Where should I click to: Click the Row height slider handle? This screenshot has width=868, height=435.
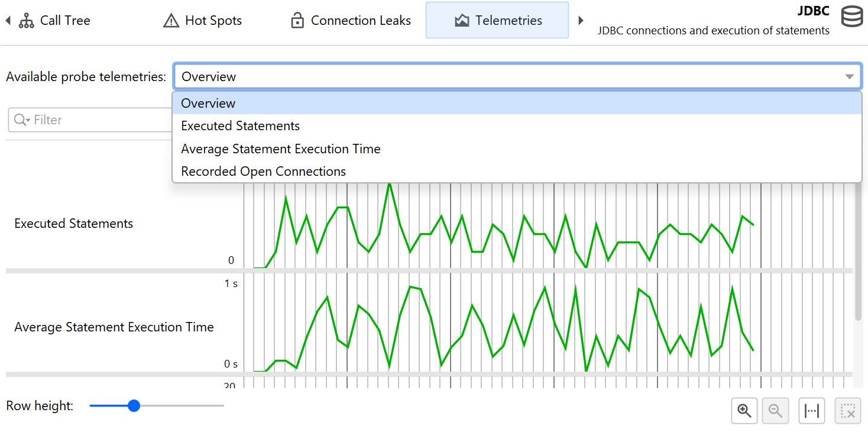134,406
